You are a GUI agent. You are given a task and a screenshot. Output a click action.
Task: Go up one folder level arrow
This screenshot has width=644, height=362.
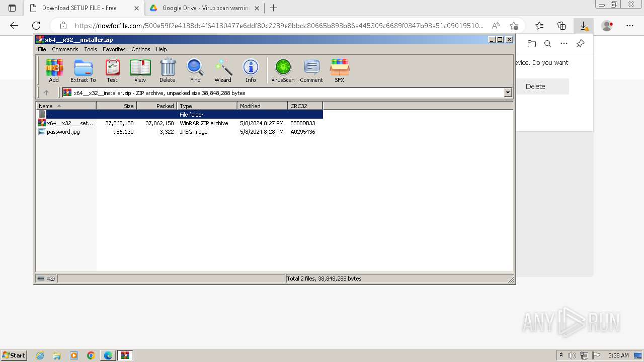click(x=46, y=93)
